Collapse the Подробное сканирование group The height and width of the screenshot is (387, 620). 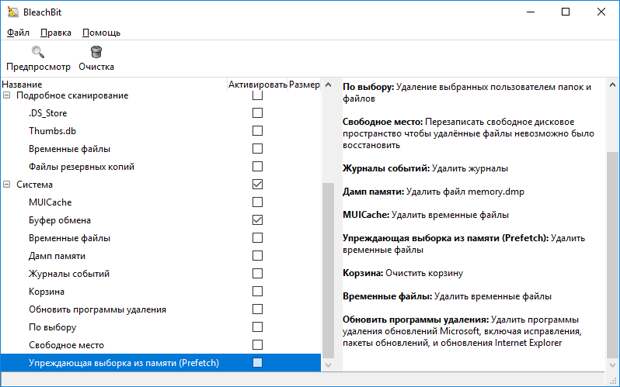click(7, 95)
